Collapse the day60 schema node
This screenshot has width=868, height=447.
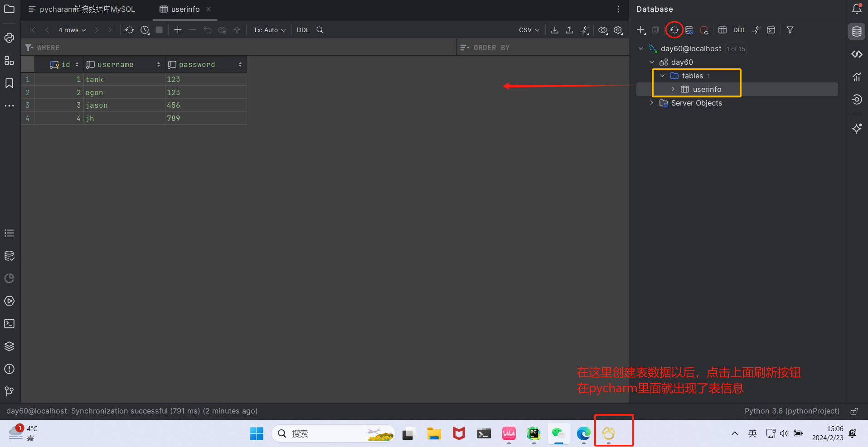pos(652,62)
